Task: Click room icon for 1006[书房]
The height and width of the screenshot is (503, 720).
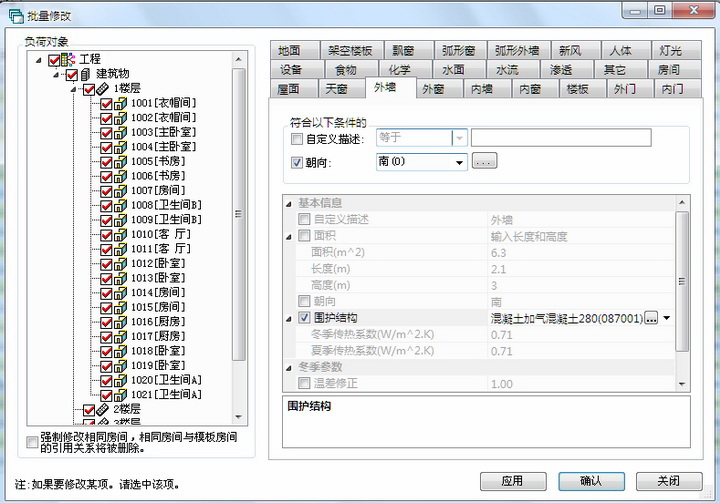Action: coord(120,176)
